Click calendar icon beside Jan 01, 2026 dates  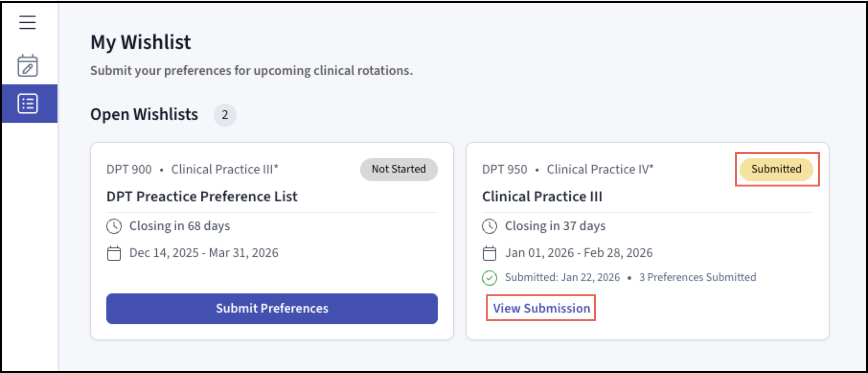coord(490,253)
